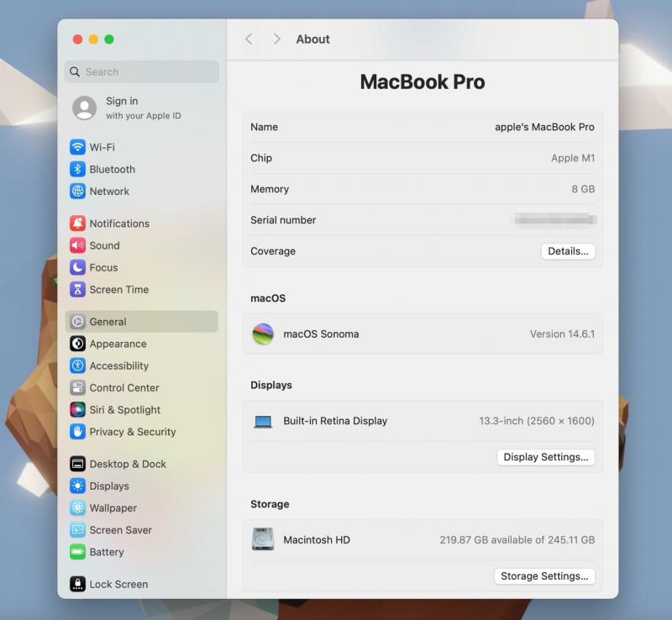The height and width of the screenshot is (620, 672).
Task: Open Wi-Fi settings via its icon
Action: pyautogui.click(x=77, y=147)
